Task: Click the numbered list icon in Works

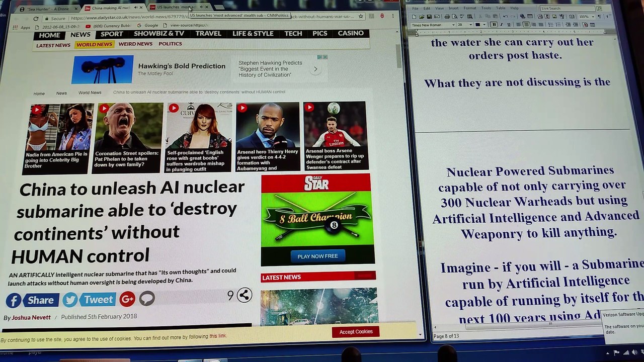Action: [558, 25]
